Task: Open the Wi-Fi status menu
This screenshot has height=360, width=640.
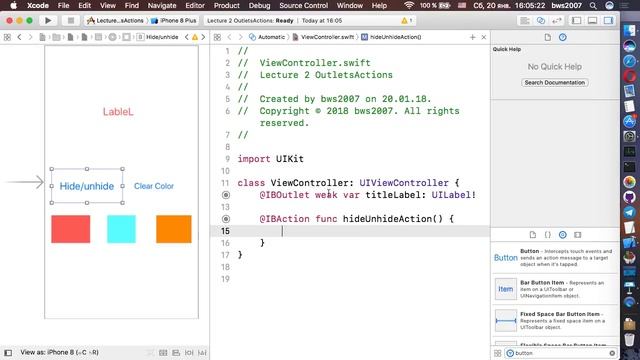Action: pyautogui.click(x=409, y=6)
